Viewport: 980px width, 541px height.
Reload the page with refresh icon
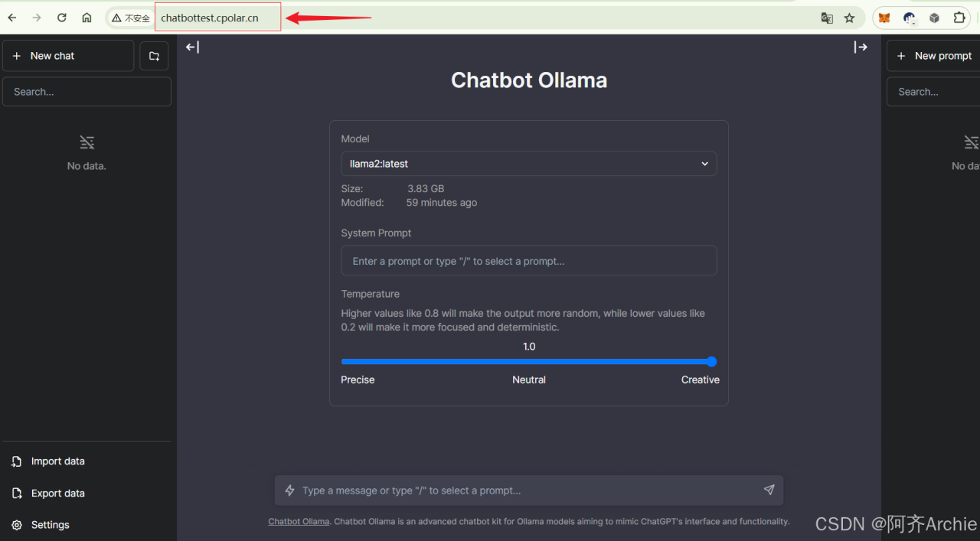[x=62, y=18]
